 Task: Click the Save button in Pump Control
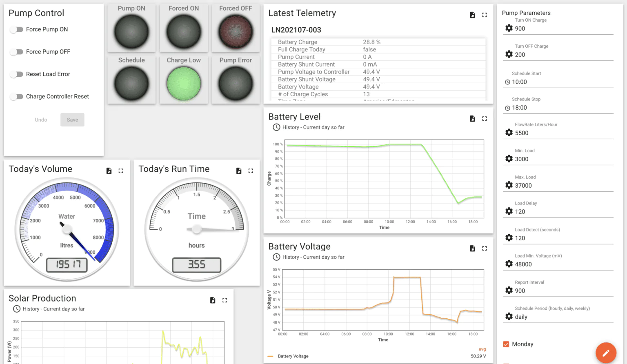tap(72, 120)
